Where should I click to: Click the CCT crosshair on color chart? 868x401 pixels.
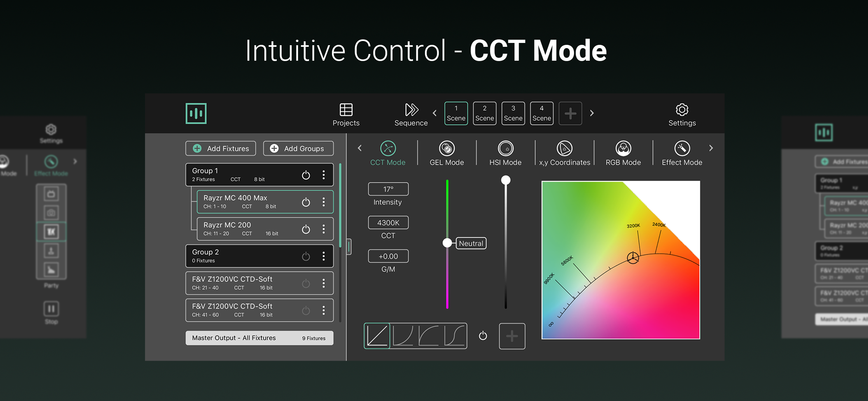click(x=633, y=258)
